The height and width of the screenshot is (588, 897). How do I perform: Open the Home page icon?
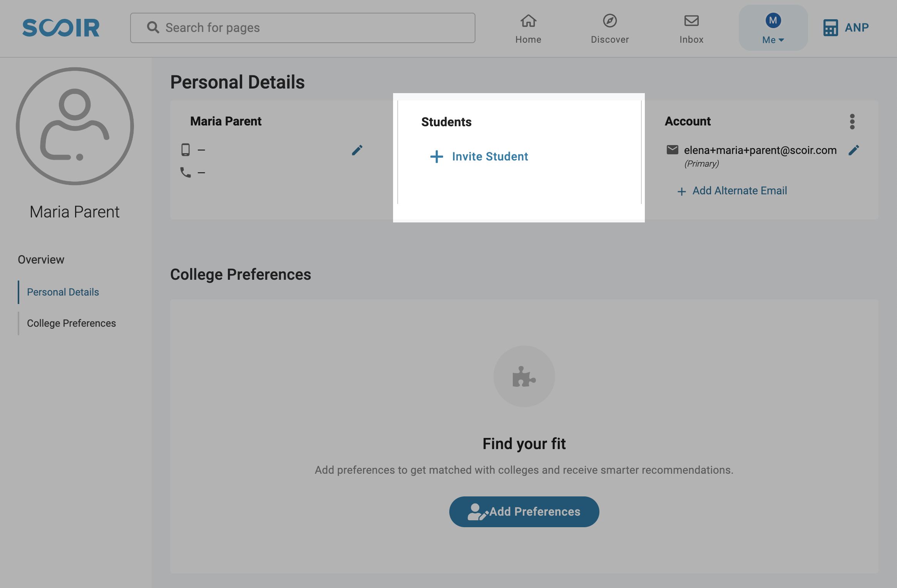point(528,21)
